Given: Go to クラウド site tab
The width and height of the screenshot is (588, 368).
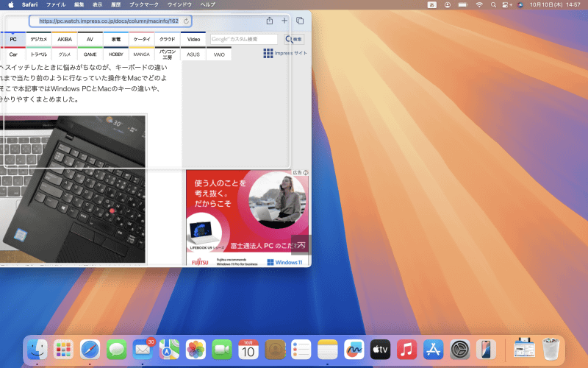Looking at the screenshot, I should click(168, 39).
